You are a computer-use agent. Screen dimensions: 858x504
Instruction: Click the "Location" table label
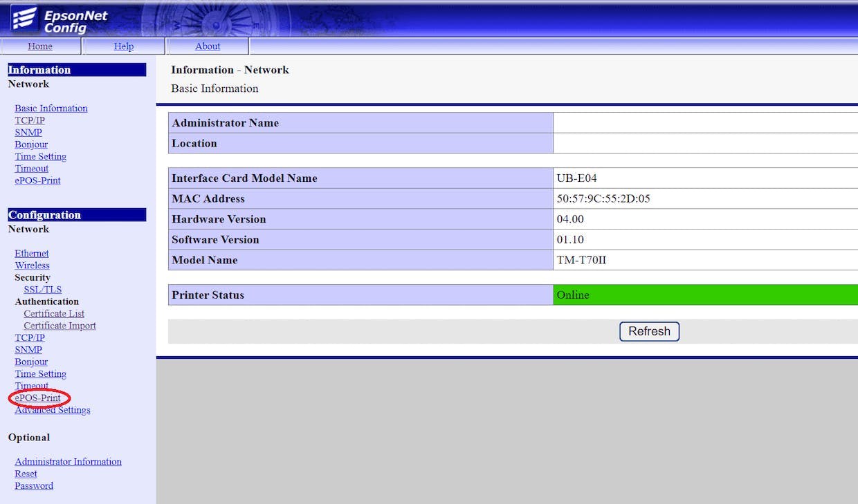194,143
